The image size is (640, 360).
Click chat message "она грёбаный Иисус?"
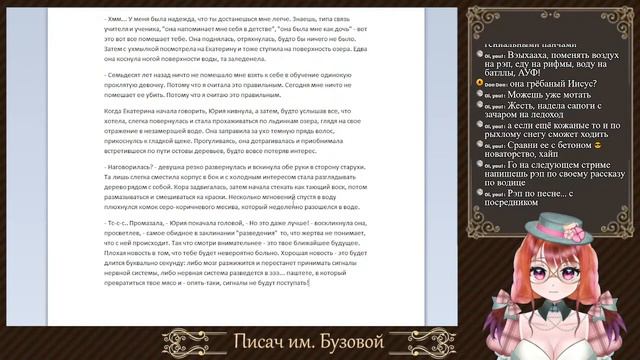point(553,84)
